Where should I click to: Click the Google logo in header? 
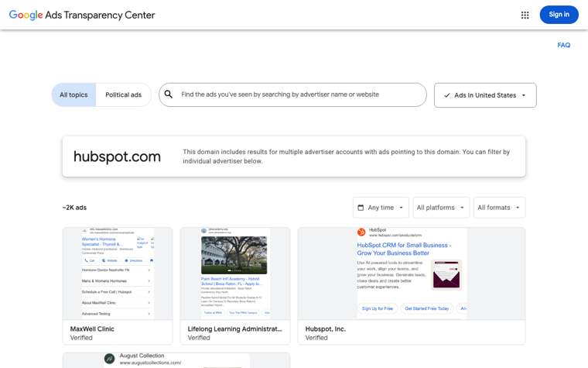(x=26, y=15)
